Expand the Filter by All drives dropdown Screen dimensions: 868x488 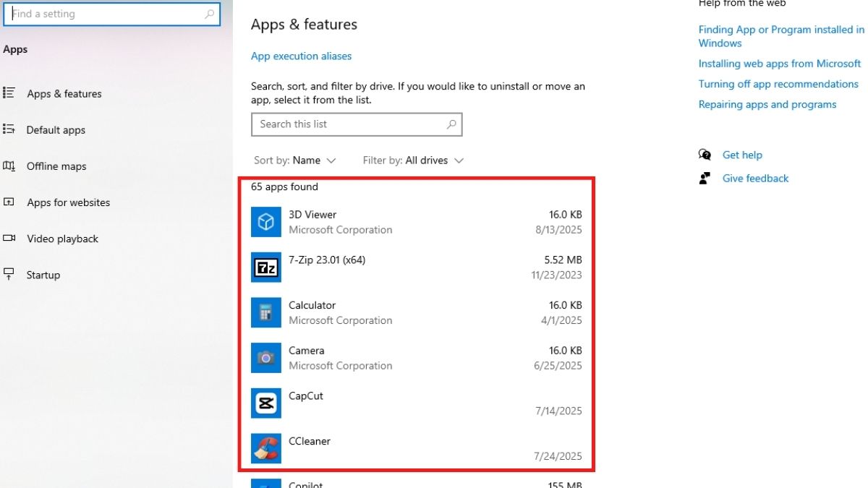pyautogui.click(x=413, y=160)
